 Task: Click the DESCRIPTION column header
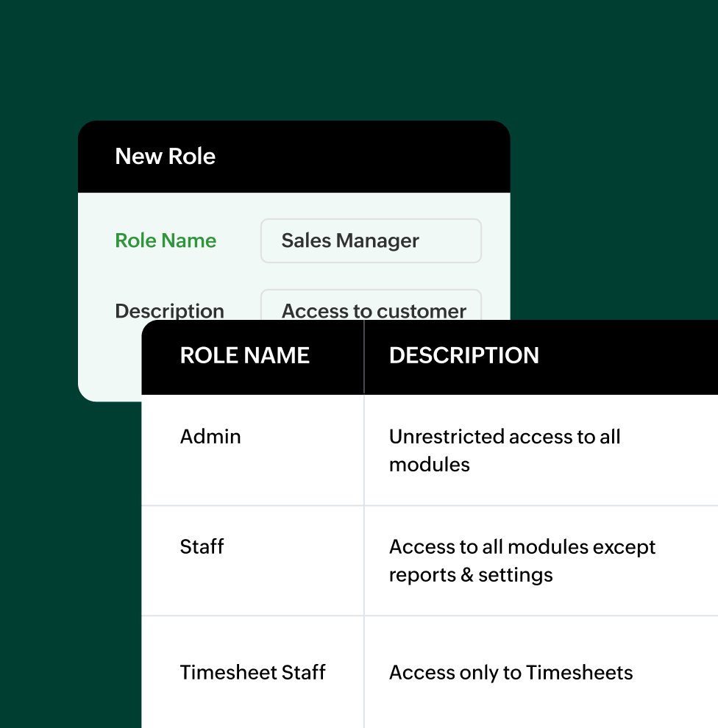[464, 355]
